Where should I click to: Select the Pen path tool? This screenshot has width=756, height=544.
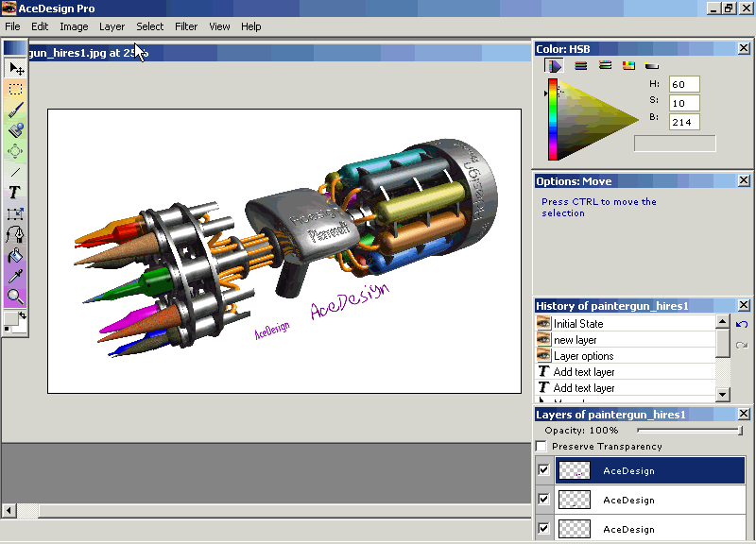point(15,234)
